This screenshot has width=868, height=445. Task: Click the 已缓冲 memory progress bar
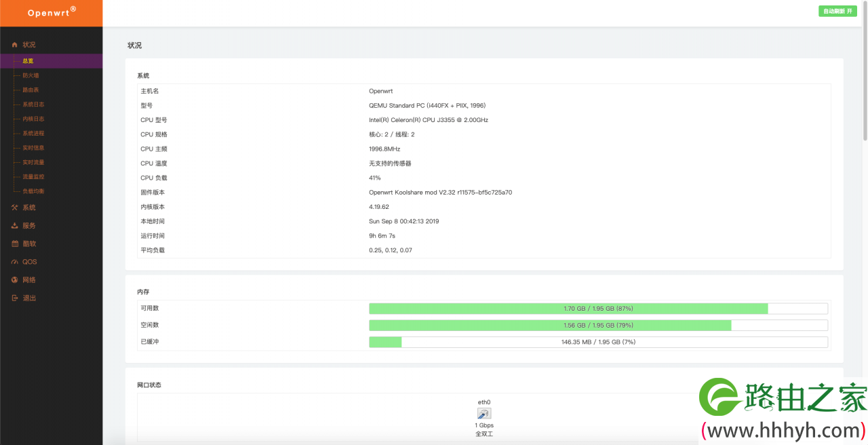tap(599, 342)
